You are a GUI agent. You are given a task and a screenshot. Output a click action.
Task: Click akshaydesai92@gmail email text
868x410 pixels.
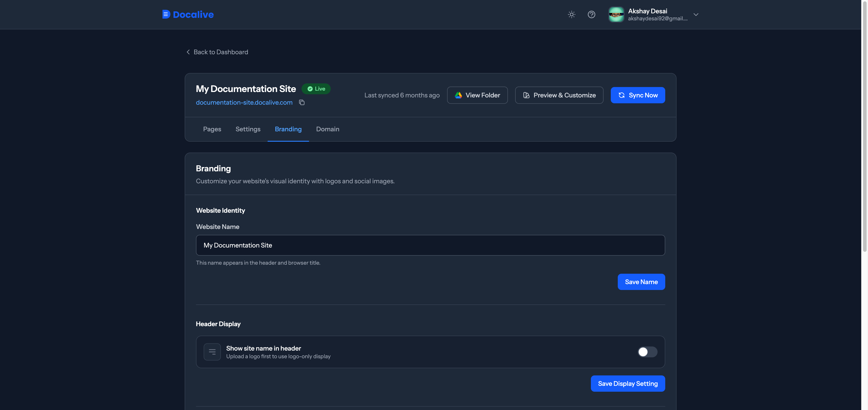click(657, 19)
